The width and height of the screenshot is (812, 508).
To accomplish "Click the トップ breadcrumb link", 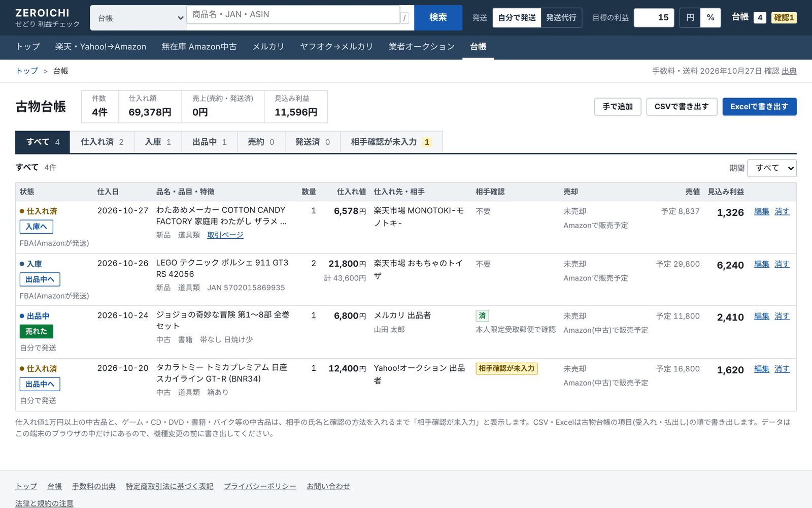I will pyautogui.click(x=27, y=71).
